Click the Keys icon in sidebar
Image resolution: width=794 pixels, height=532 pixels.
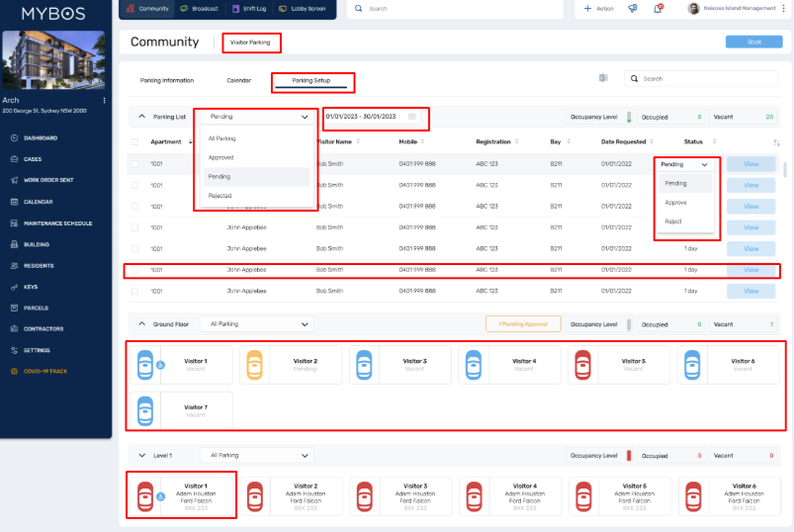14,287
